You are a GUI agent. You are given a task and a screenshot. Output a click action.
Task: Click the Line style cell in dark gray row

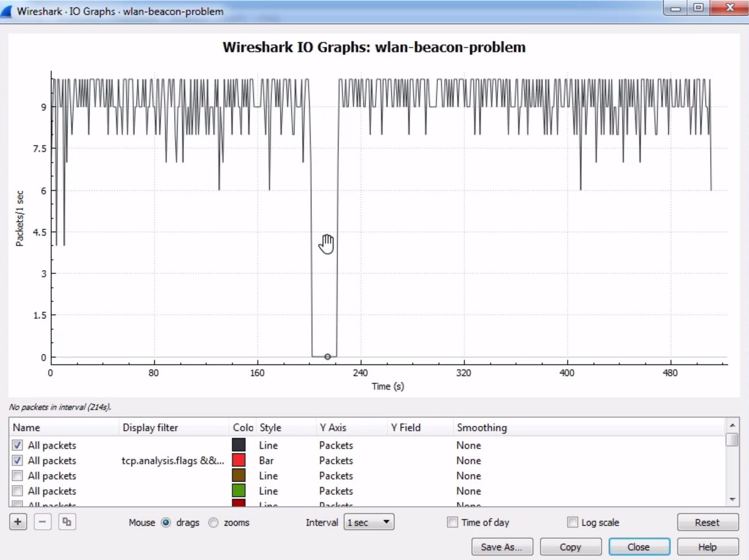point(269,446)
